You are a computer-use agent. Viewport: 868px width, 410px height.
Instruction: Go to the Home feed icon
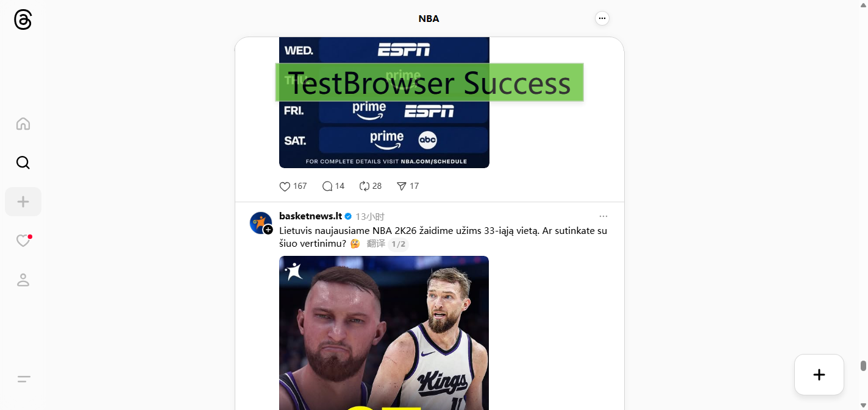(x=23, y=124)
